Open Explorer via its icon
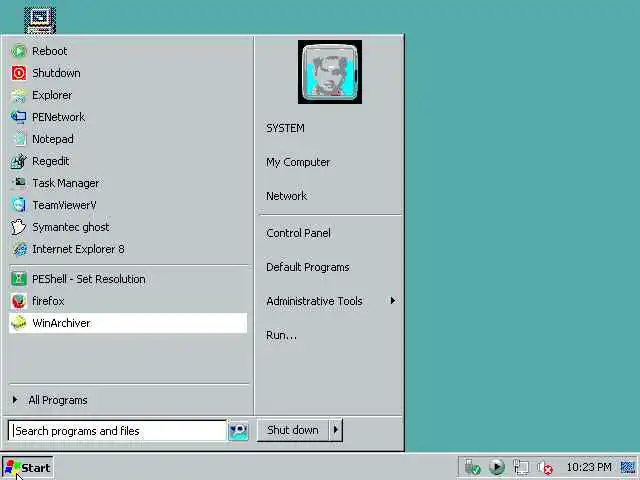Screen dimensions: 640x480 tap(18, 96)
